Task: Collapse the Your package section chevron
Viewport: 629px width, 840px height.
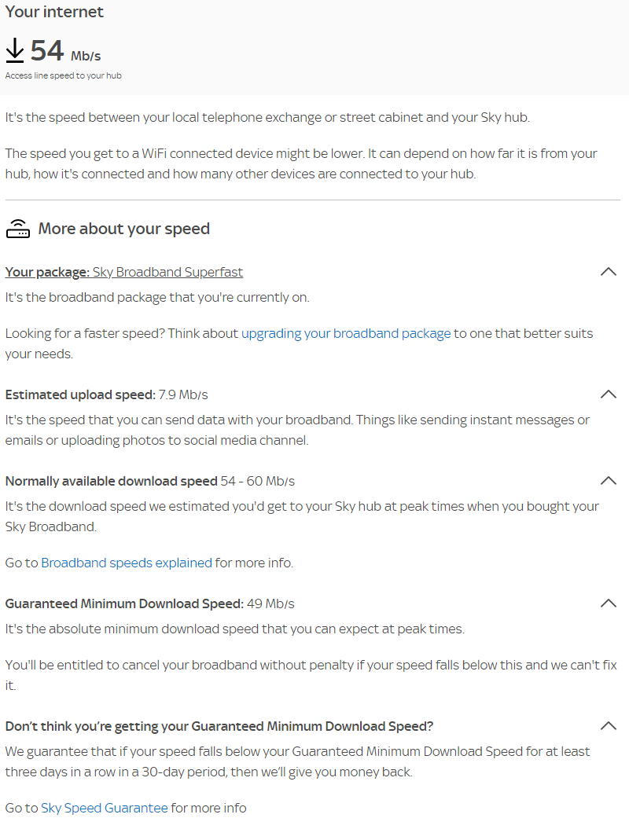Action: click(x=608, y=271)
